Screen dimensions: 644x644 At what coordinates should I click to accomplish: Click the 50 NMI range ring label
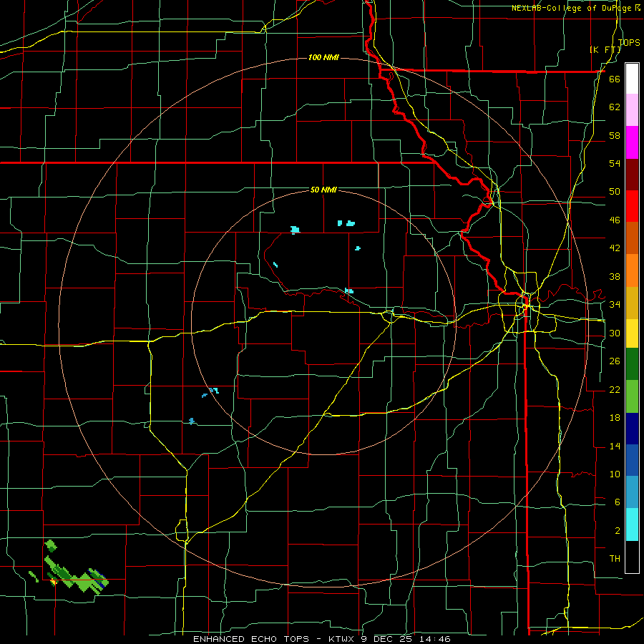323,190
